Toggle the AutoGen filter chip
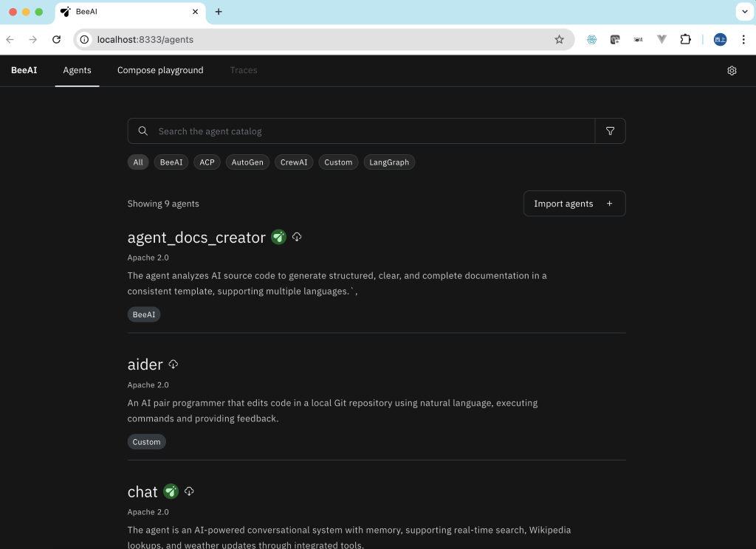This screenshot has height=549, width=756. [247, 162]
